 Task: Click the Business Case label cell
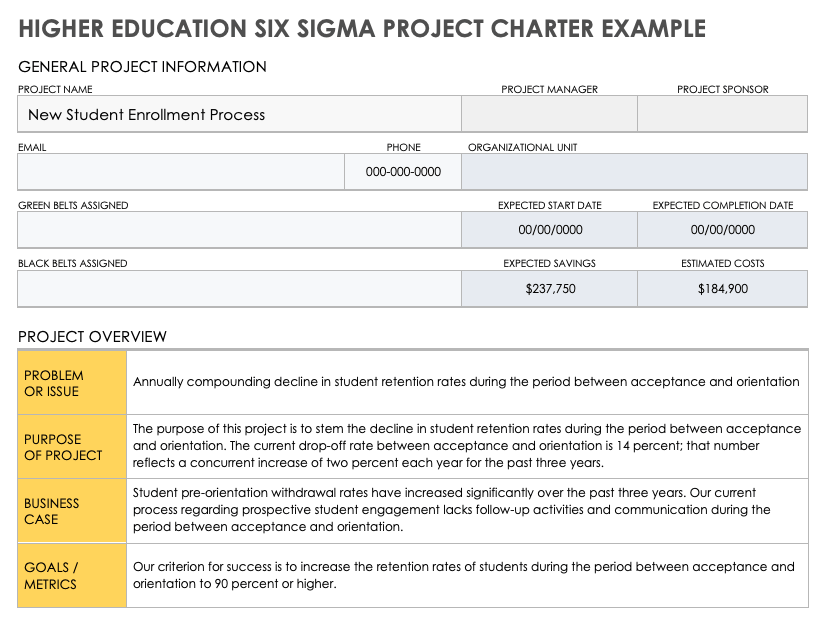coord(72,511)
